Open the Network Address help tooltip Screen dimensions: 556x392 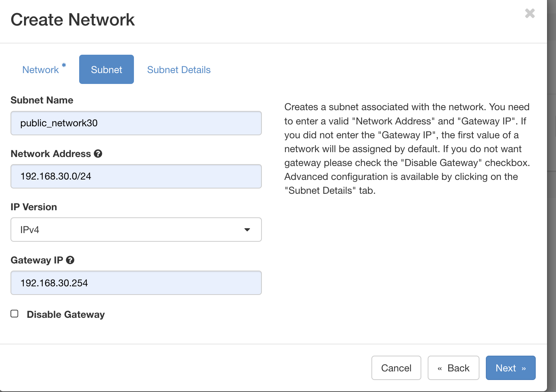pyautogui.click(x=98, y=154)
